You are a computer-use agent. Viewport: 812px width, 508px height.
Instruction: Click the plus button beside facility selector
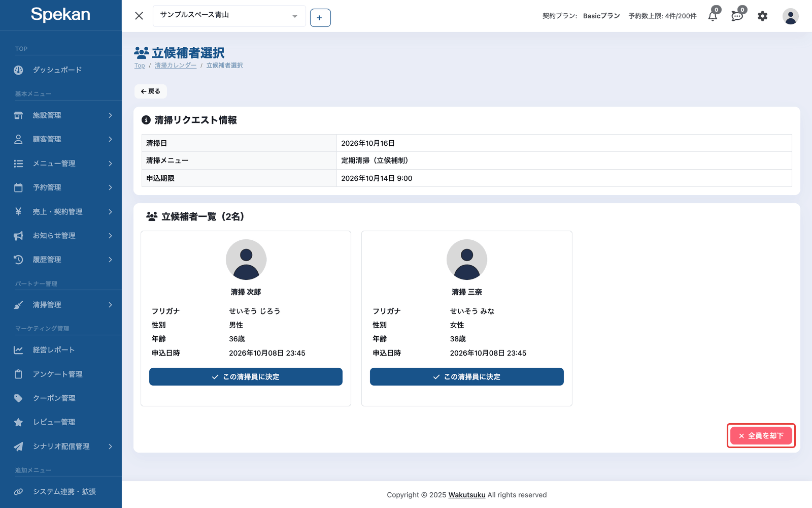tap(320, 18)
